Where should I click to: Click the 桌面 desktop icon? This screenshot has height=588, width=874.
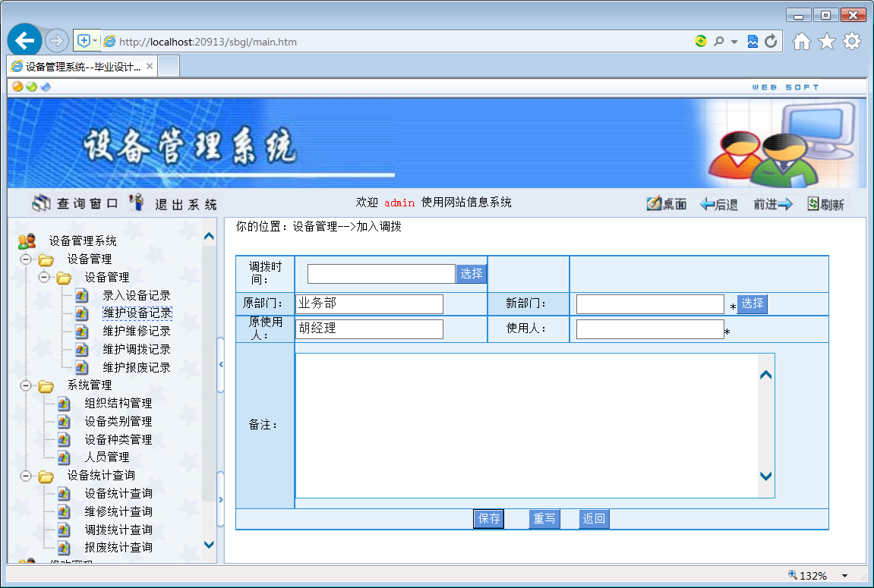click(653, 204)
